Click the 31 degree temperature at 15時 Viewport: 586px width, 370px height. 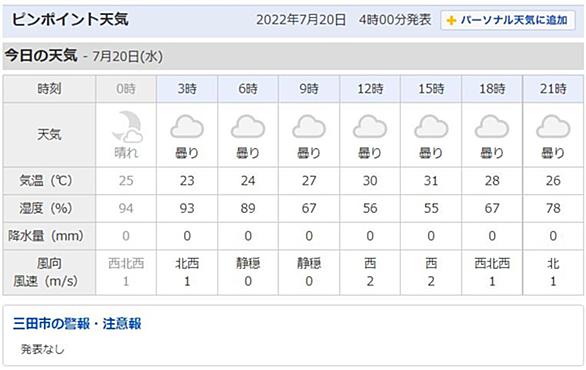click(x=431, y=181)
